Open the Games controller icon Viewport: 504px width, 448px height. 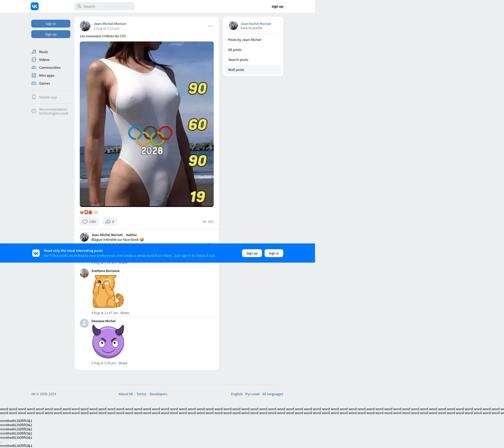(x=34, y=83)
